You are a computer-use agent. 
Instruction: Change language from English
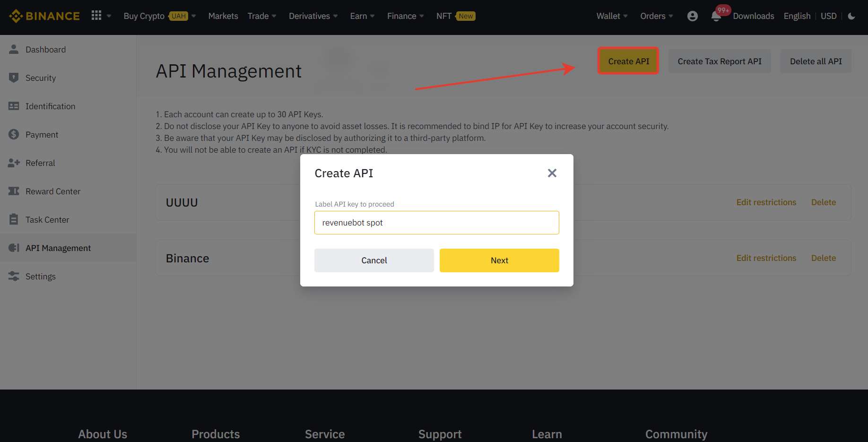797,16
